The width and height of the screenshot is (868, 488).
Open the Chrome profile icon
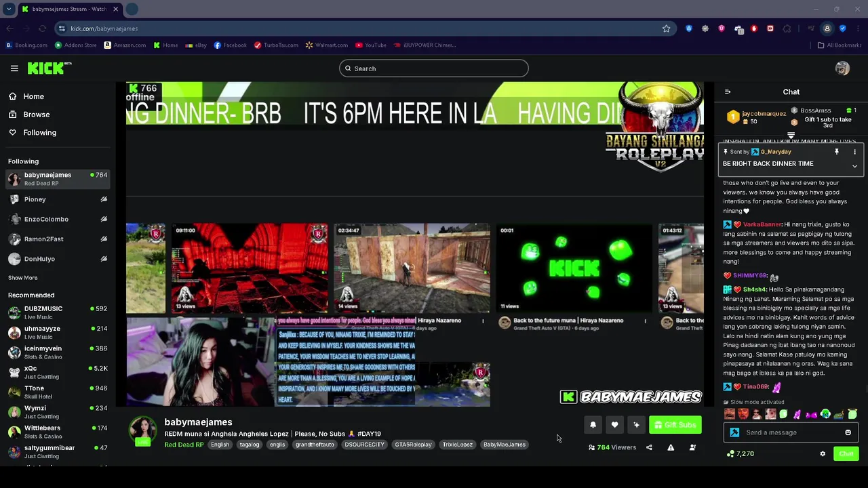coord(827,28)
